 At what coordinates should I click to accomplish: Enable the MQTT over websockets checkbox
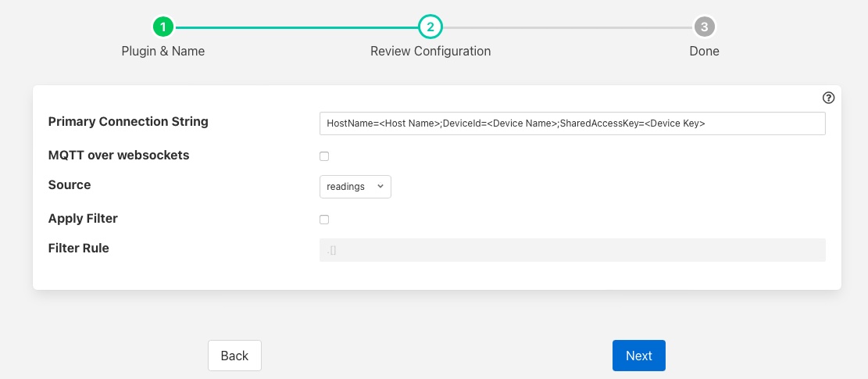pos(324,156)
